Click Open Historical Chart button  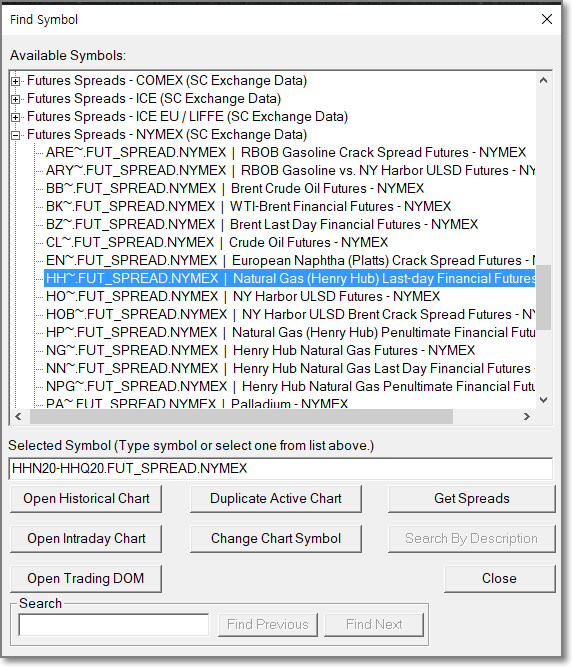coord(86,499)
